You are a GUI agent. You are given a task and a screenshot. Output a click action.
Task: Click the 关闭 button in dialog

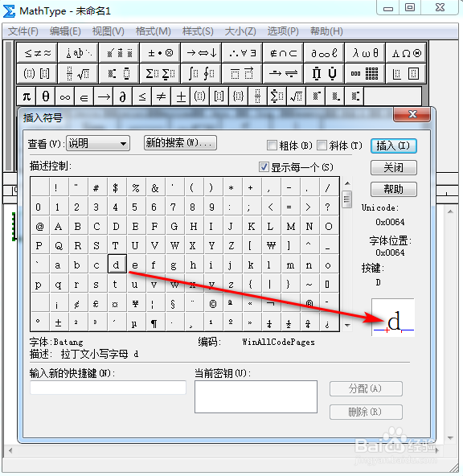click(x=394, y=167)
